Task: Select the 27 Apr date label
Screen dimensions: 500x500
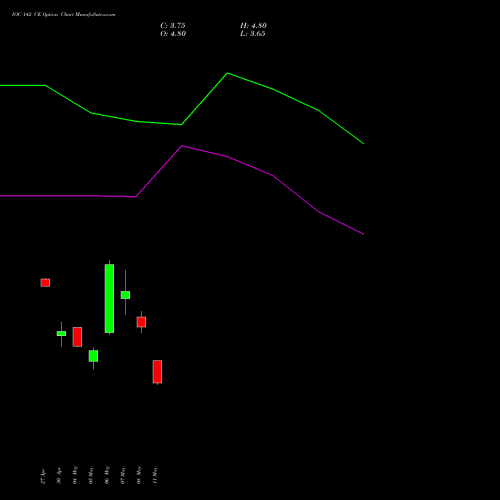Action: click(43, 477)
